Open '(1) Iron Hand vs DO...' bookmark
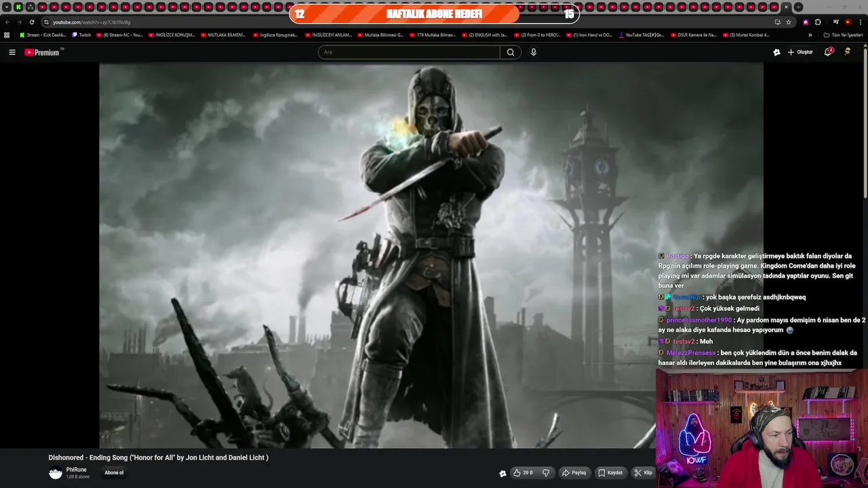Viewport: 868px width, 488px height. point(589,35)
